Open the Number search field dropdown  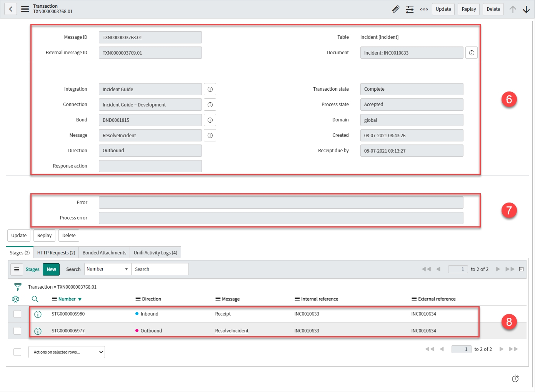(107, 269)
